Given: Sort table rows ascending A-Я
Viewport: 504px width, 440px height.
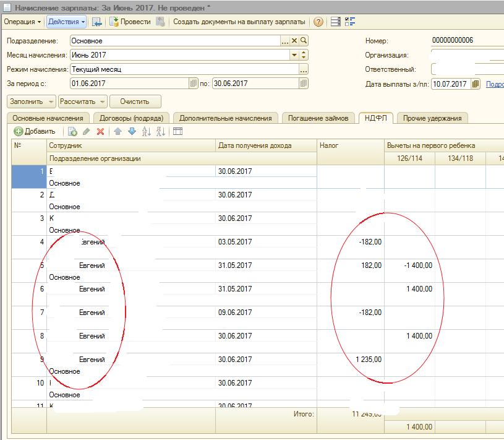Looking at the screenshot, I should 147,131.
